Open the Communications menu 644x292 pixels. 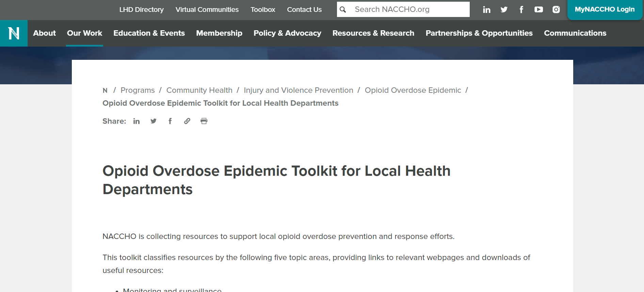[575, 33]
